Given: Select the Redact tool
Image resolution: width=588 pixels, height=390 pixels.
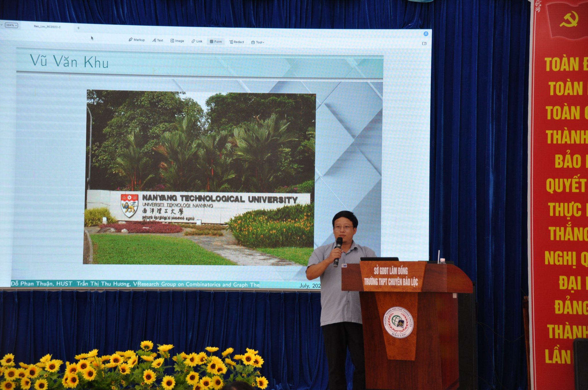Looking at the screenshot, I should tap(237, 42).
